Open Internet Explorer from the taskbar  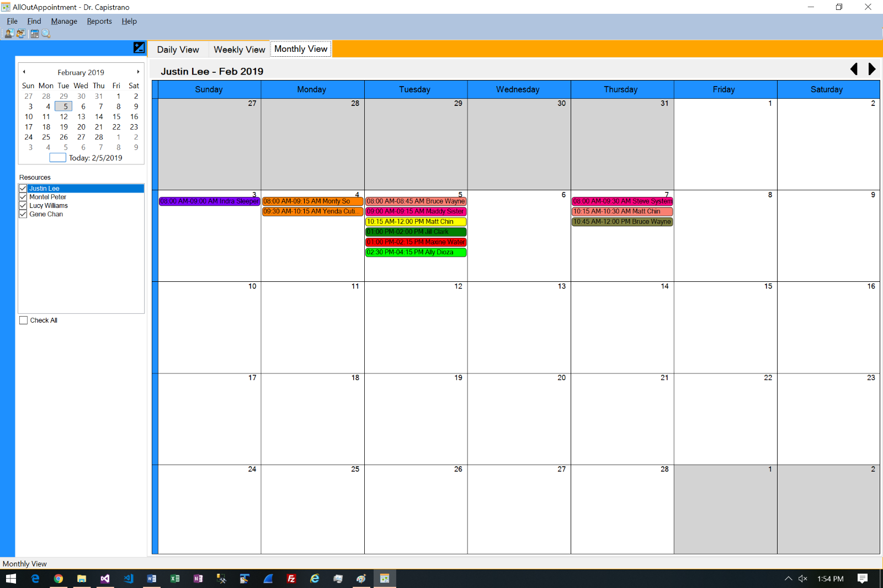click(x=315, y=579)
